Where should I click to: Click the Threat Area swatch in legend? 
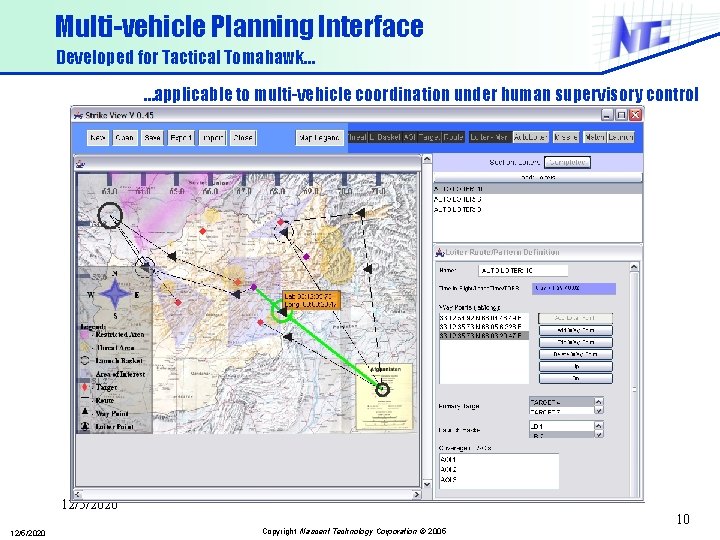pyautogui.click(x=85, y=348)
